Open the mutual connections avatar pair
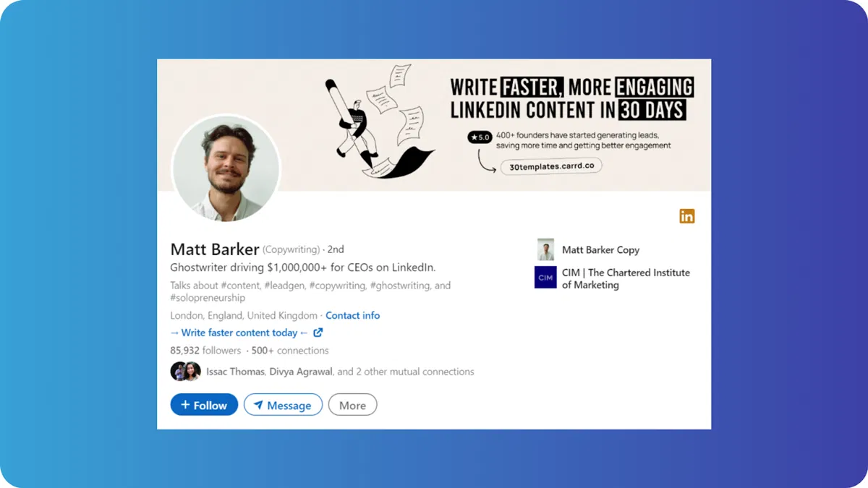Screen dimensions: 868x488 185,372
